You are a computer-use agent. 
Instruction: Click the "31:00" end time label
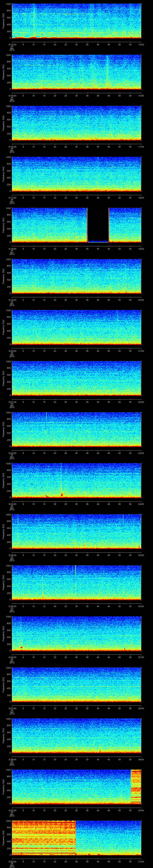coord(141,861)
